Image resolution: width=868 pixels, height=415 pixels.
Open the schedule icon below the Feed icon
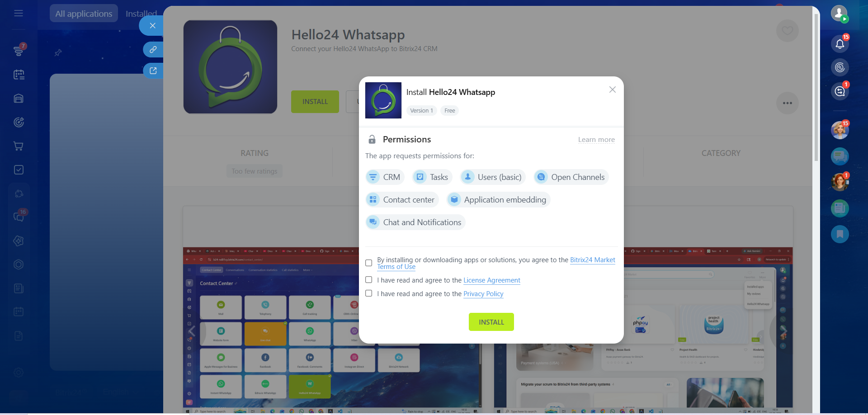point(19,75)
